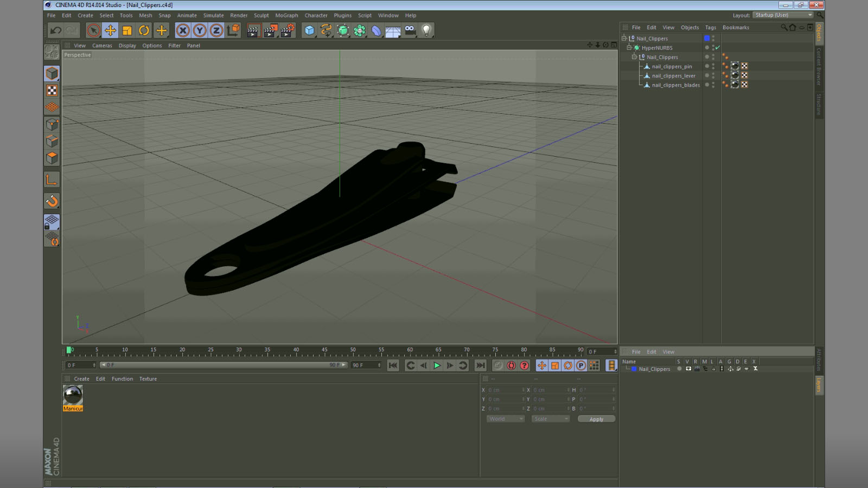Switch to Edges mode
This screenshot has height=488, width=868.
pyautogui.click(x=52, y=141)
